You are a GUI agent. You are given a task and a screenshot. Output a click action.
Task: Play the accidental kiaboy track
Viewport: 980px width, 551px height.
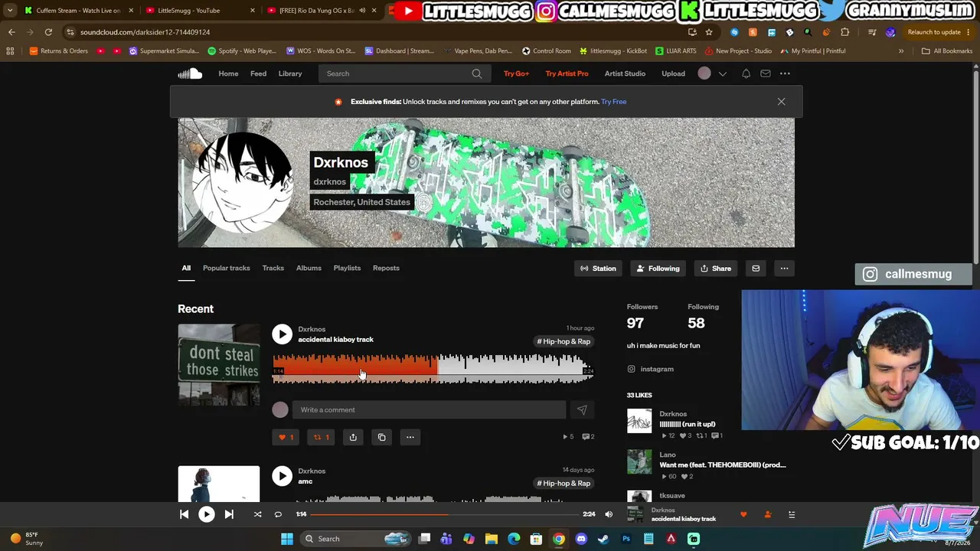283,334
